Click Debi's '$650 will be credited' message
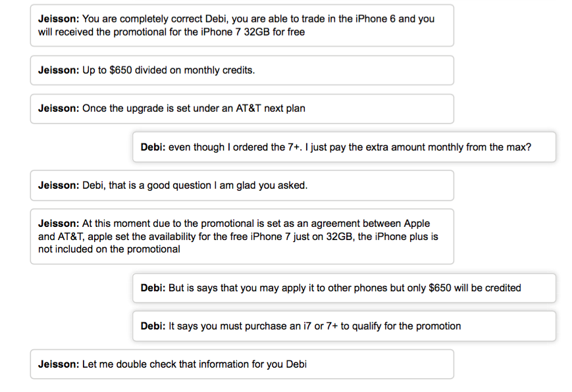 point(344,288)
